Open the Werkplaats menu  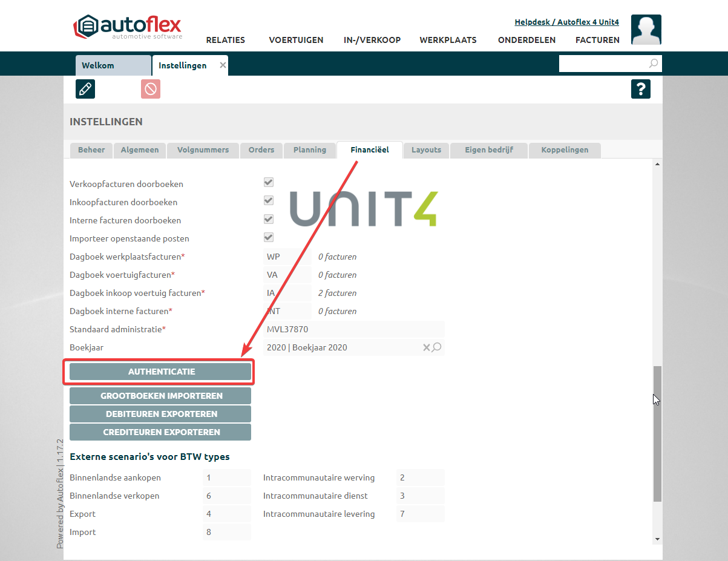point(448,40)
